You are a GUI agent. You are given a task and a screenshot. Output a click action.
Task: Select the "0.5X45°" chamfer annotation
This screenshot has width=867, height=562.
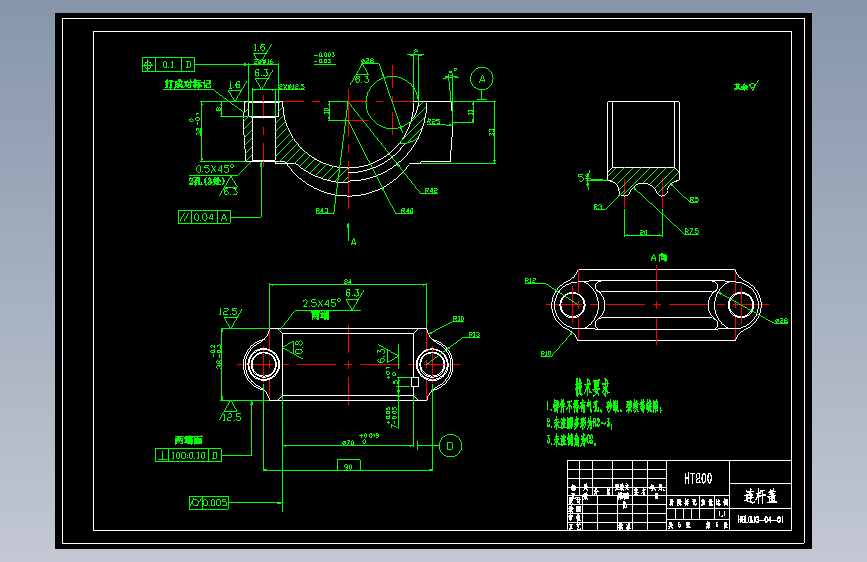pyautogui.click(x=215, y=169)
